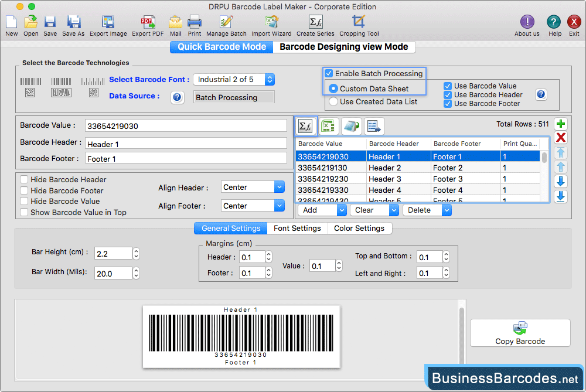Check the Hide Barcode Value box
The height and width of the screenshot is (392, 586).
coord(24,201)
